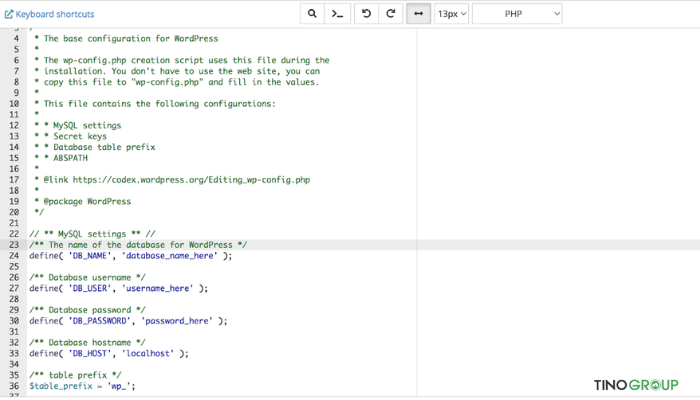This screenshot has width=700, height=400.
Task: Click line number 36 in gutter
Action: 14,386
